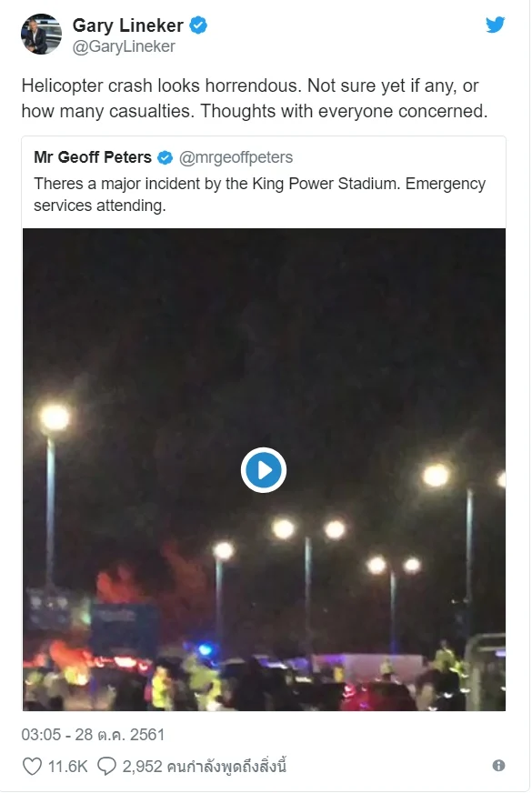This screenshot has width=532, height=793.
Task: Open the tweet info icon
Action: click(x=498, y=766)
